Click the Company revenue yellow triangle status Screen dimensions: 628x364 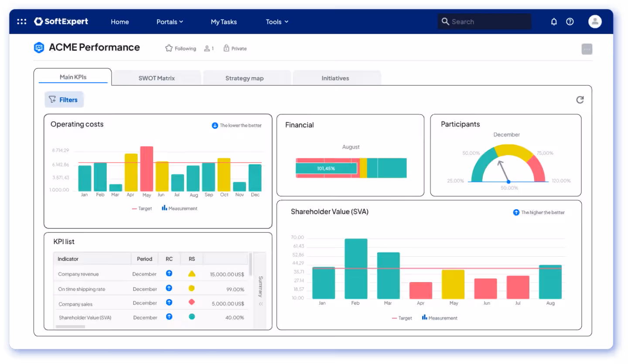pyautogui.click(x=191, y=274)
